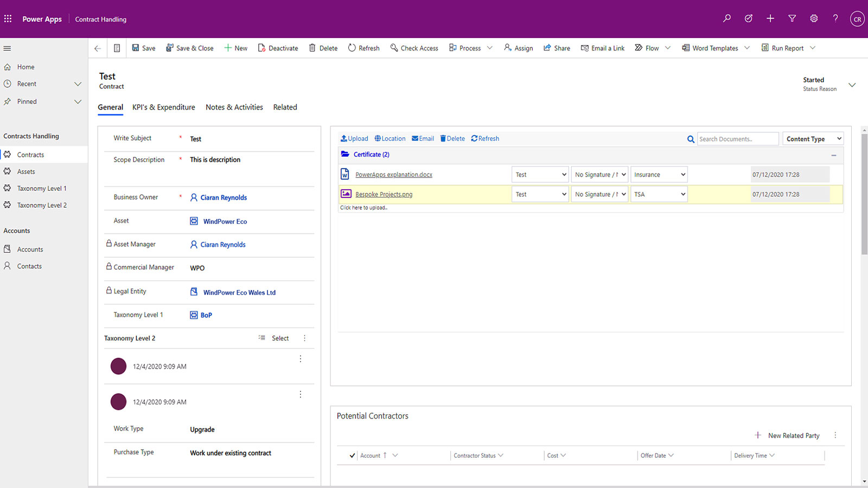
Task: Refresh the form from the command bar
Action: (363, 48)
